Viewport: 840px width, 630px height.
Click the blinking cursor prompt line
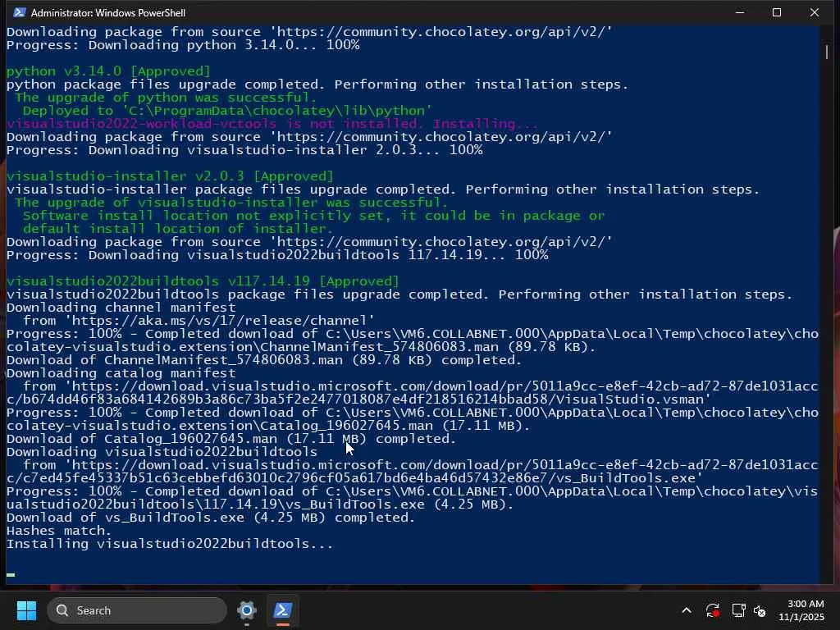(11, 575)
